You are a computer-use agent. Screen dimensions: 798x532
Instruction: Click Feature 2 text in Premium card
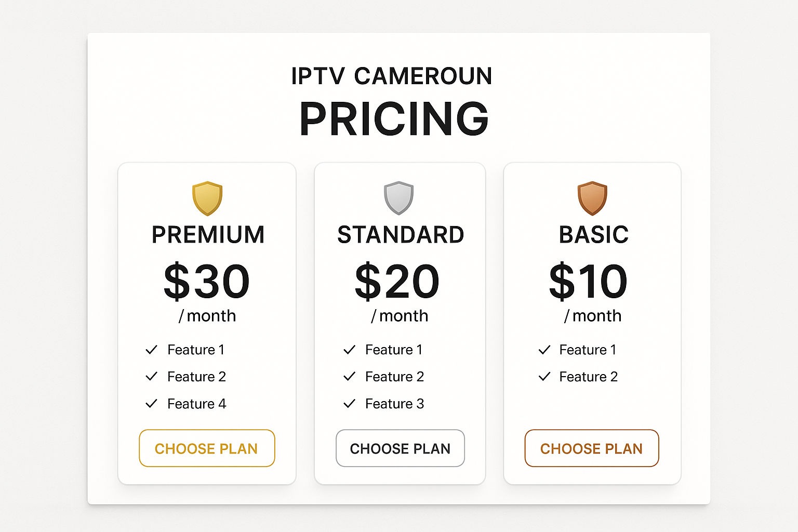pos(196,377)
